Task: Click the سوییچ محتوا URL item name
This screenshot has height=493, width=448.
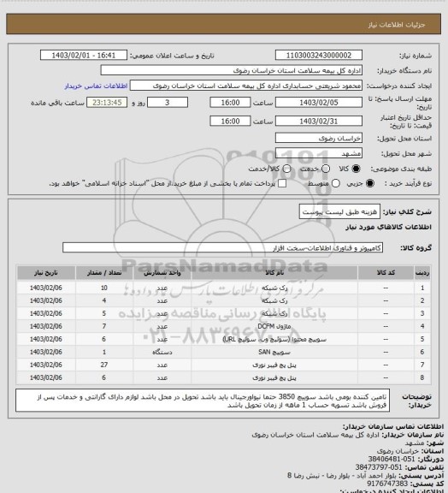Action: click(x=274, y=339)
